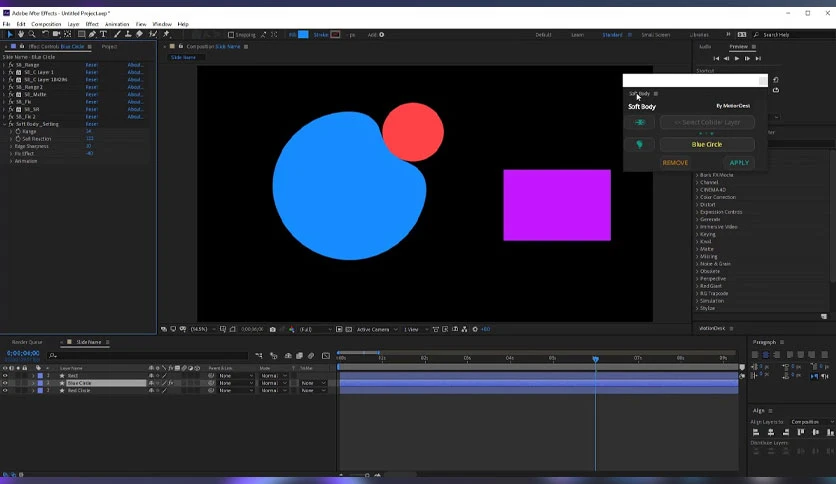Toggle the Soft Reaction property stopwatch
Screen dimensions: 836x484
coord(18,139)
